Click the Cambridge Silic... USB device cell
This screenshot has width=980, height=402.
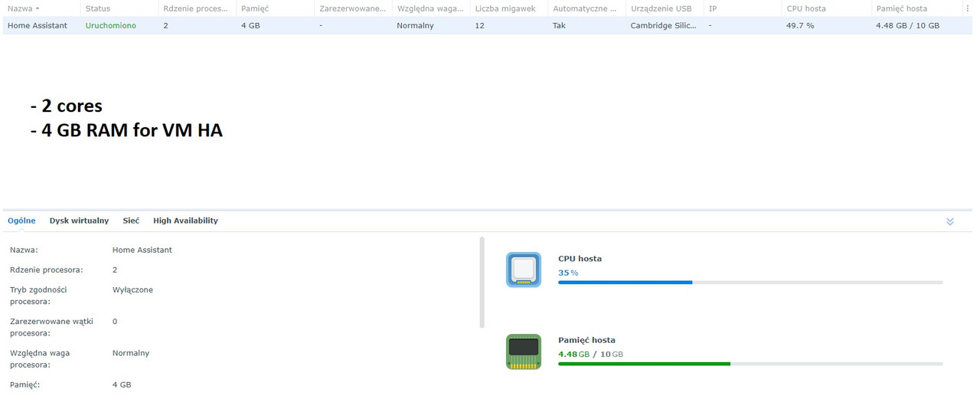click(x=664, y=25)
